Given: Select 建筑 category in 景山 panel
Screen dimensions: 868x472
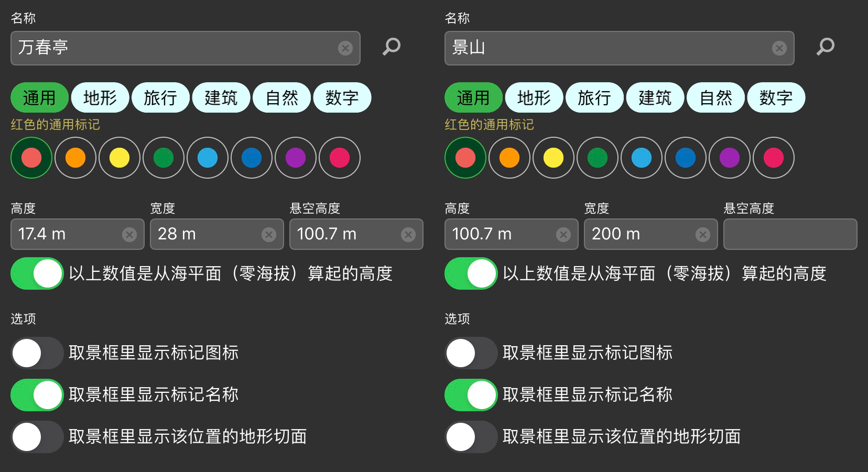Looking at the screenshot, I should pos(655,97).
